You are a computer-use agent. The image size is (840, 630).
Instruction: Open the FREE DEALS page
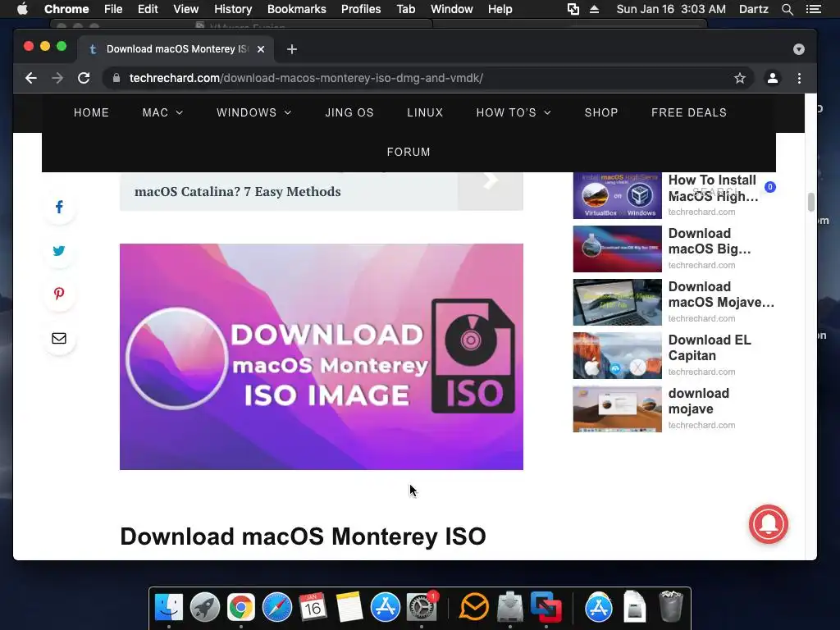[x=689, y=112]
